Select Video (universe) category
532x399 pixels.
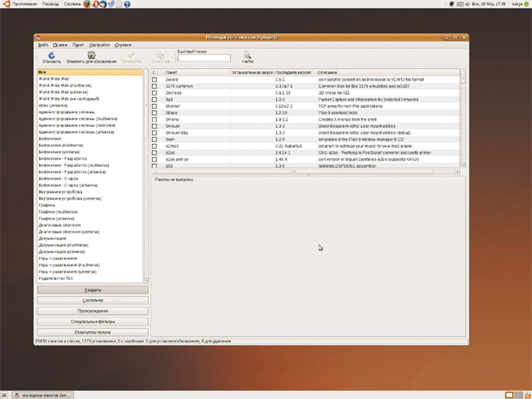click(90, 106)
